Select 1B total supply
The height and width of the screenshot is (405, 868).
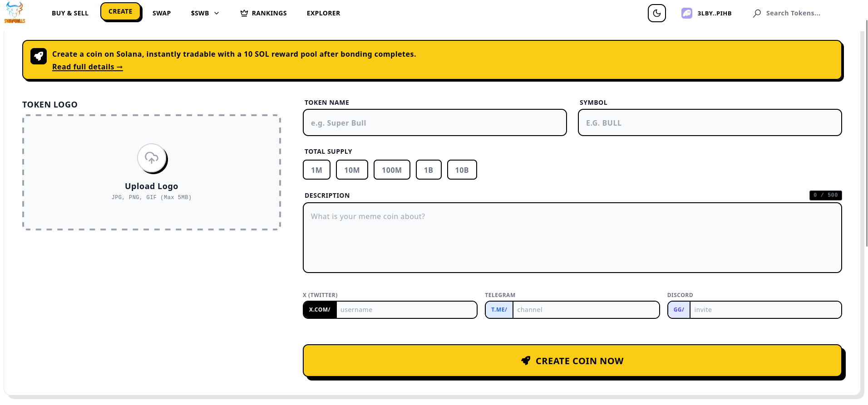click(x=429, y=170)
